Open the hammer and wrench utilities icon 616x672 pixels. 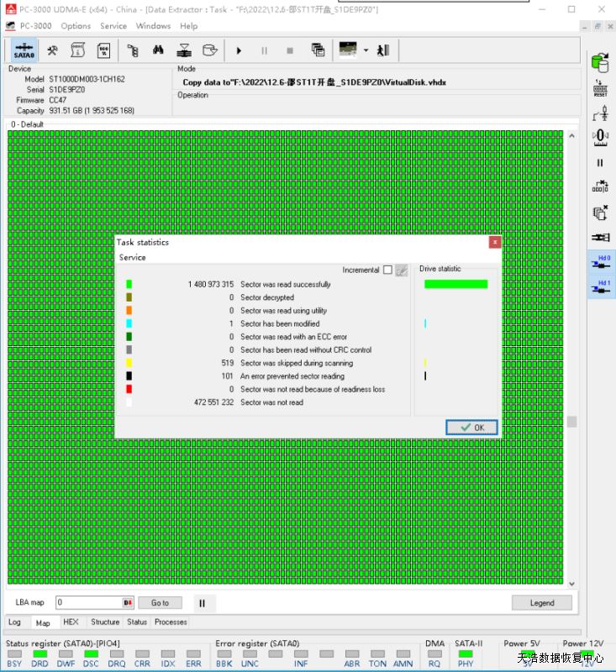(52, 50)
